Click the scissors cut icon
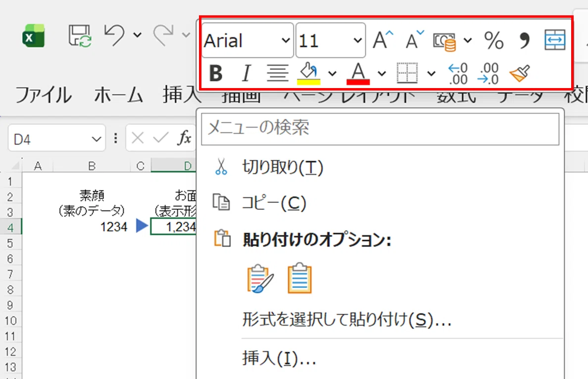588x379 pixels. [221, 167]
